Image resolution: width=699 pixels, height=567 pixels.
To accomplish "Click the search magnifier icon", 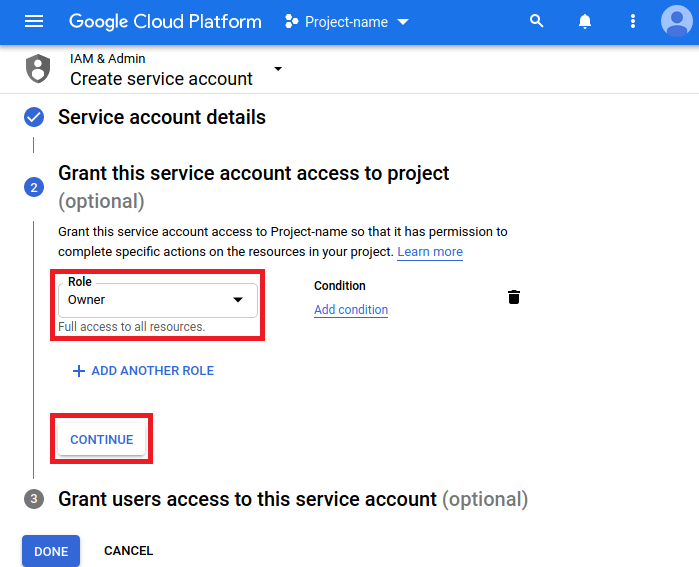I will coord(537,21).
